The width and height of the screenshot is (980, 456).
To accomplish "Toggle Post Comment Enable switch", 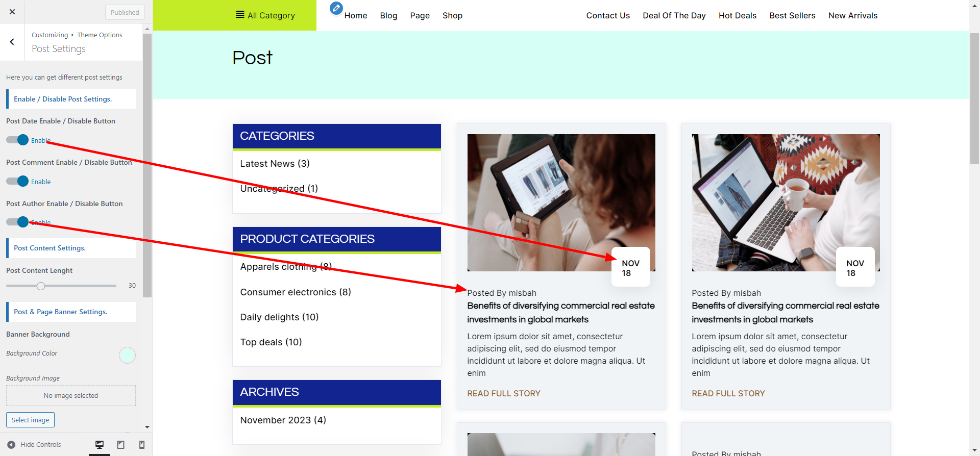I will point(18,182).
